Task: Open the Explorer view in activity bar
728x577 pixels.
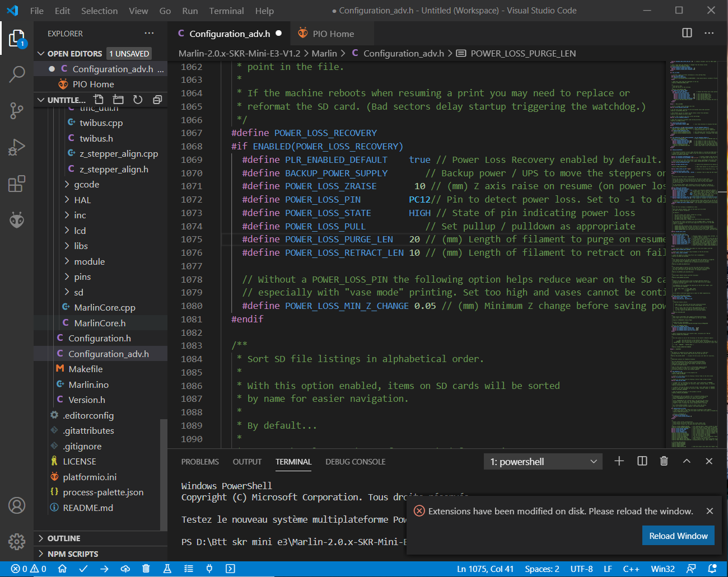Action: coord(17,39)
